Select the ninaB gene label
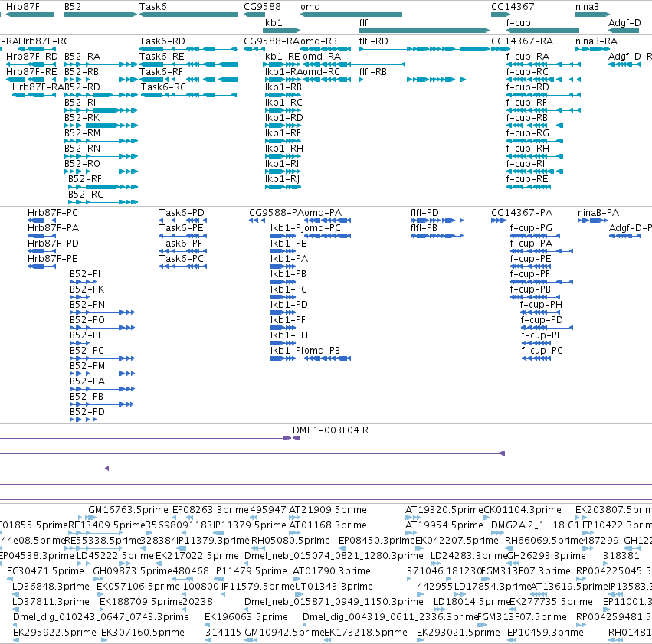 click(587, 7)
